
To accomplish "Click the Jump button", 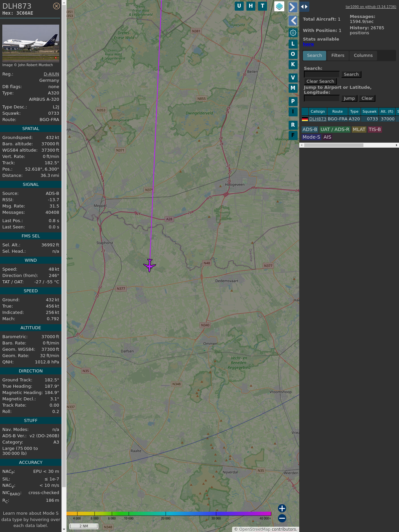I will 349,98.
